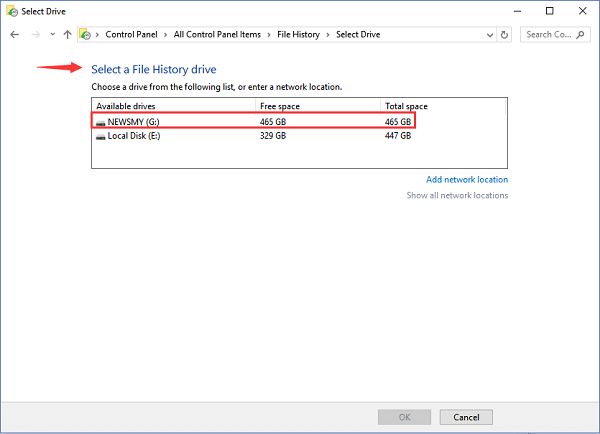Viewport: 600px width, 434px height.
Task: Open the Add network location link
Action: (x=466, y=180)
